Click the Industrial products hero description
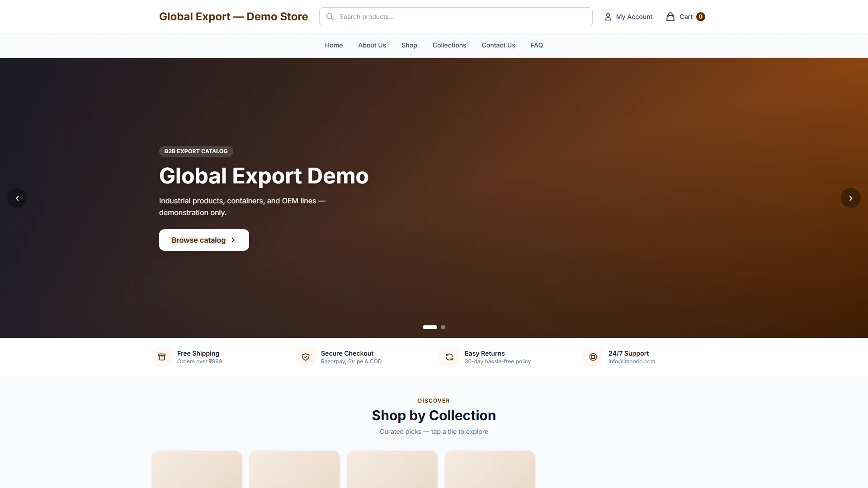This screenshot has height=488, width=868. [x=242, y=206]
